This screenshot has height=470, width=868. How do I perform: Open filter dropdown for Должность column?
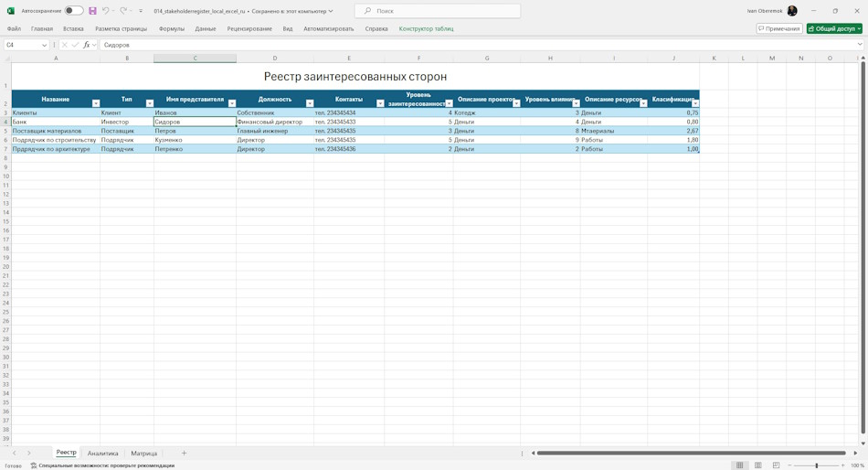(x=310, y=103)
